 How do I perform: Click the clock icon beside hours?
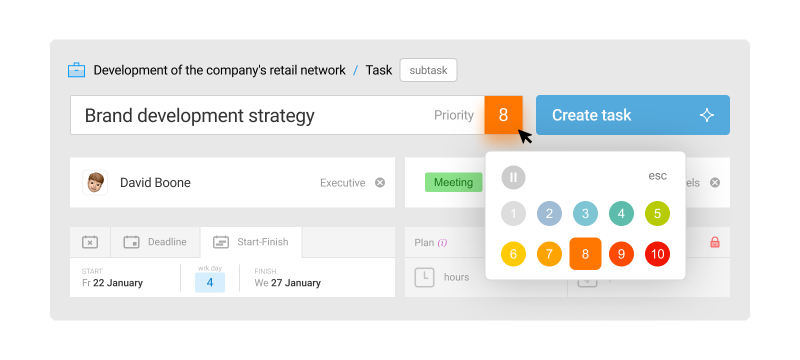424,277
